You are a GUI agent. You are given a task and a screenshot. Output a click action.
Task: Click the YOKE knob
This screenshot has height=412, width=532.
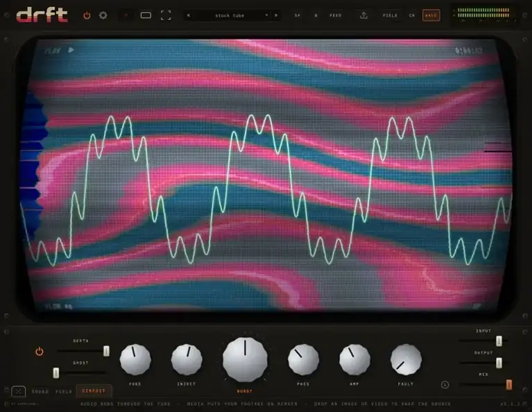(x=135, y=359)
